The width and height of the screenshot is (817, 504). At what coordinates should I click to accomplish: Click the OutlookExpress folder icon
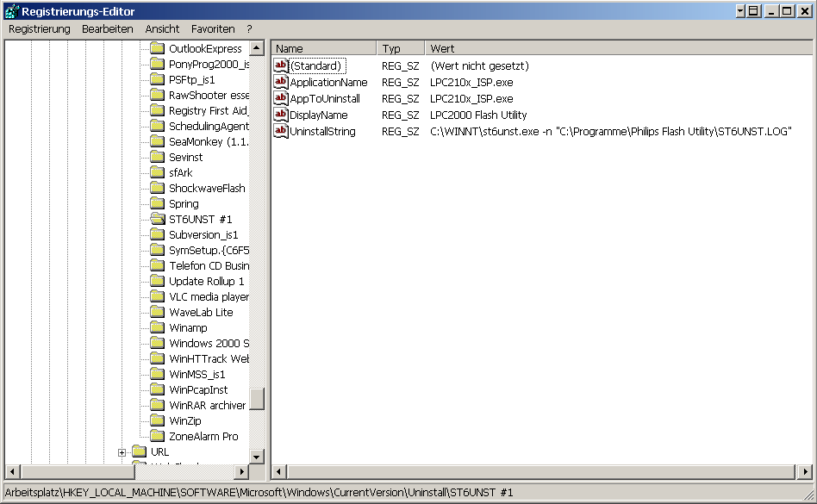point(158,48)
